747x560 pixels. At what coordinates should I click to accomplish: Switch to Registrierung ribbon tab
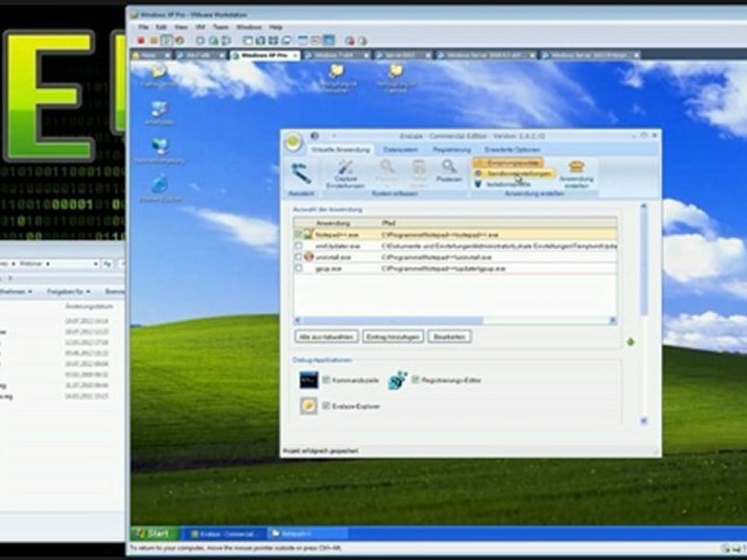tap(451, 149)
